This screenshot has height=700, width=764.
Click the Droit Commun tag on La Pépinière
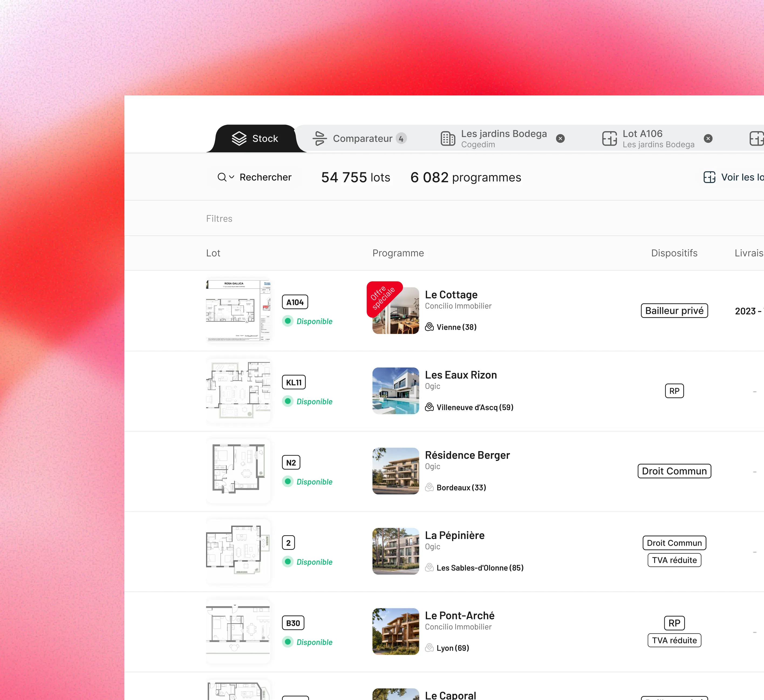pos(674,543)
